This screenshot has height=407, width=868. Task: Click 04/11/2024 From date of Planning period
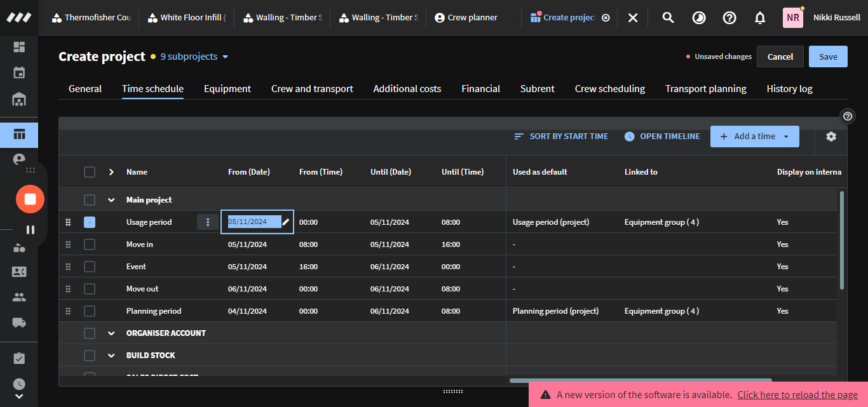(247, 311)
